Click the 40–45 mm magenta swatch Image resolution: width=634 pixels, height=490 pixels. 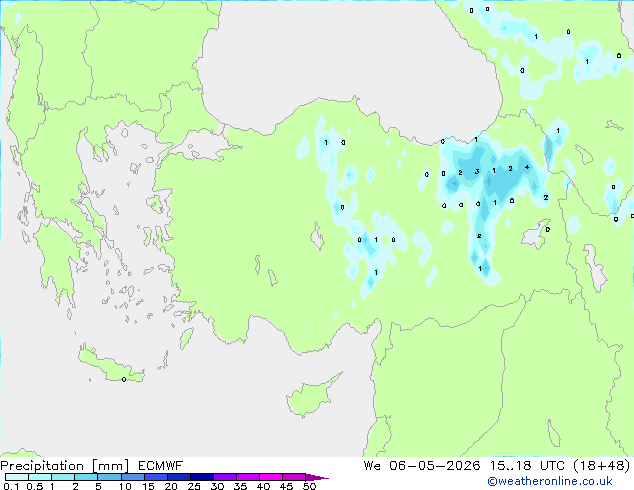(271, 477)
